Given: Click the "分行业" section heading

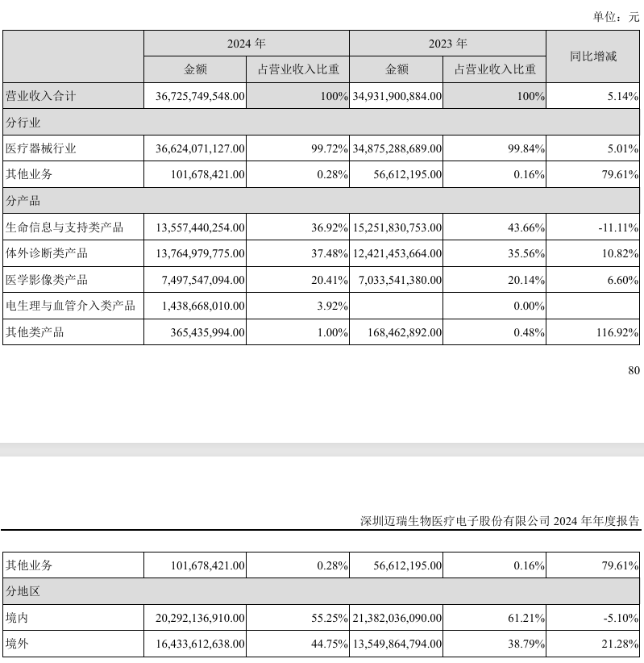Looking at the screenshot, I should tap(23, 123).
